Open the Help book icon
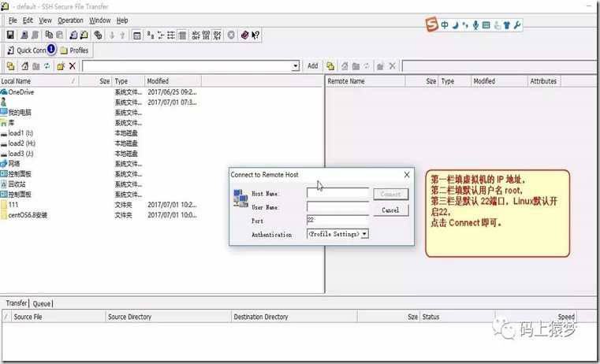Image resolution: width=600 pixels, height=364 pixels. coord(245,35)
